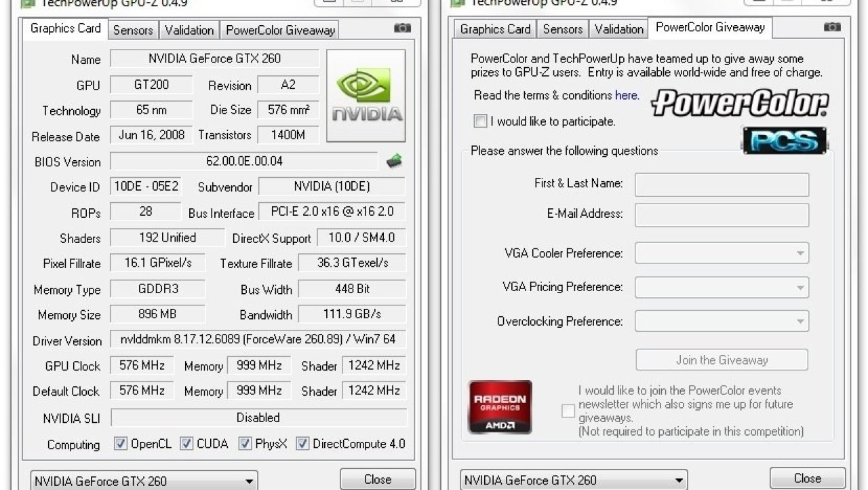This screenshot has height=490, width=868.
Task: Click the Driver Version value 'nvlddmkm 8.17.12.6089'
Action: [258, 339]
